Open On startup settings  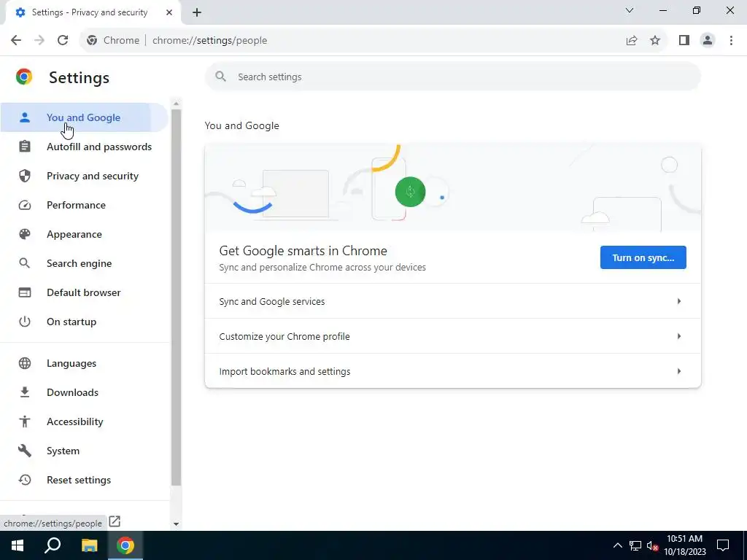[x=85, y=322]
